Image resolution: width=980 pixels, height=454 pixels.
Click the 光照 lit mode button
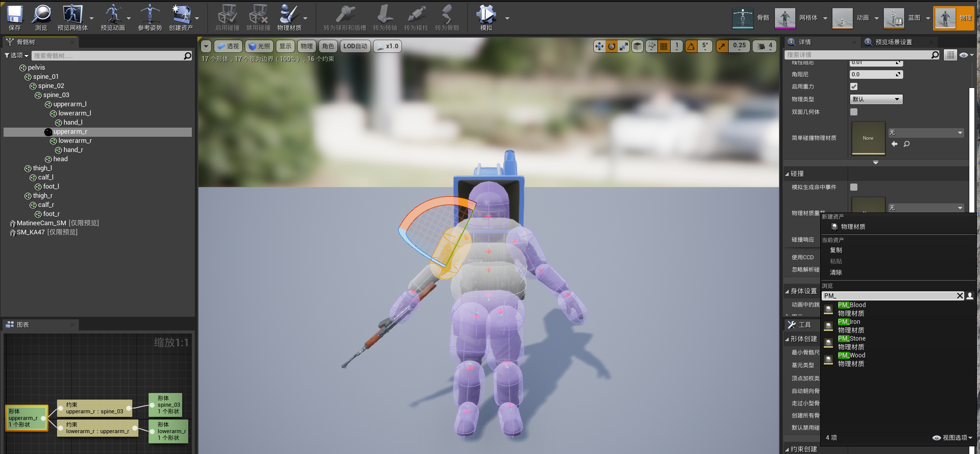pyautogui.click(x=260, y=46)
